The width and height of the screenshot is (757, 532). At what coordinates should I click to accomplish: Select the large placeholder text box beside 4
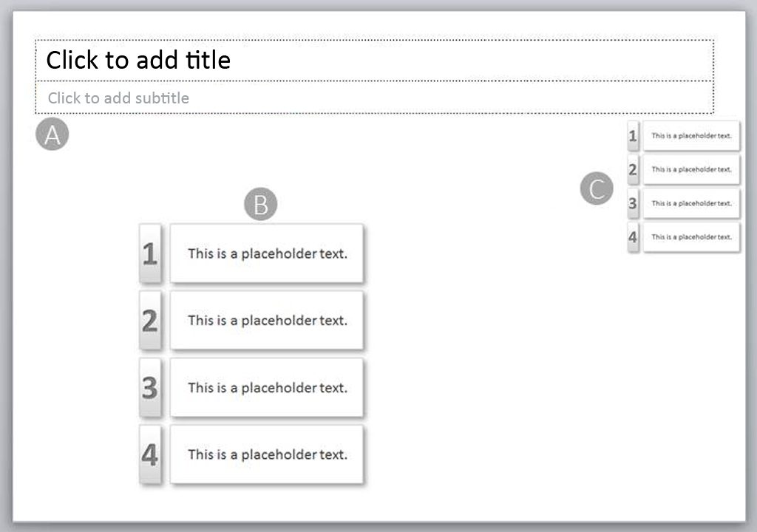pyautogui.click(x=266, y=454)
